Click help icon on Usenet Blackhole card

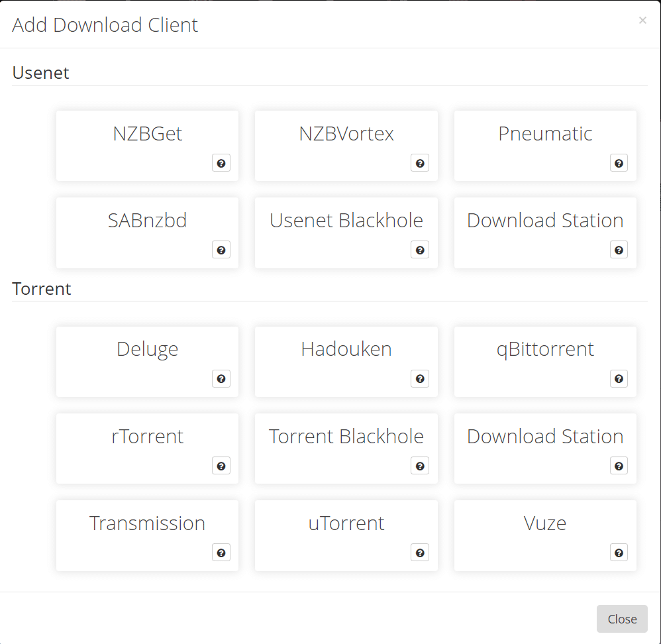pyautogui.click(x=420, y=250)
